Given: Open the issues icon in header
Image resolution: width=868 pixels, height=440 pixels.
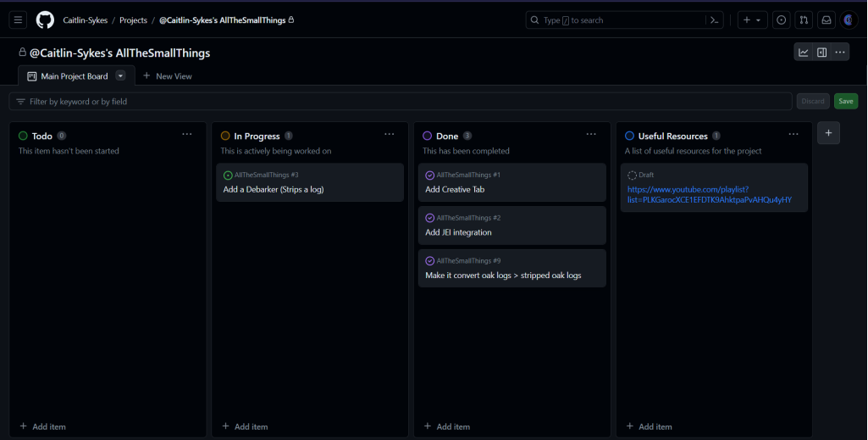Looking at the screenshot, I should [x=781, y=20].
